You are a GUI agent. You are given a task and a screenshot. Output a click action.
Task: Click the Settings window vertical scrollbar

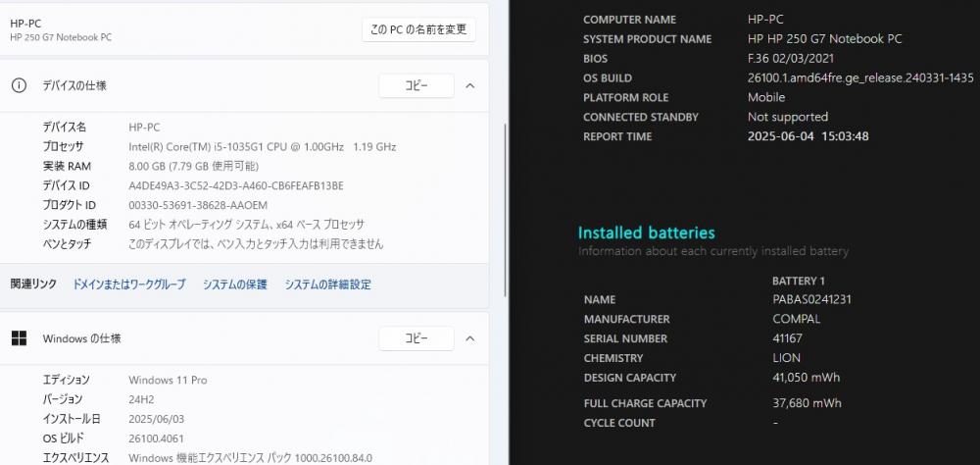click(x=505, y=210)
